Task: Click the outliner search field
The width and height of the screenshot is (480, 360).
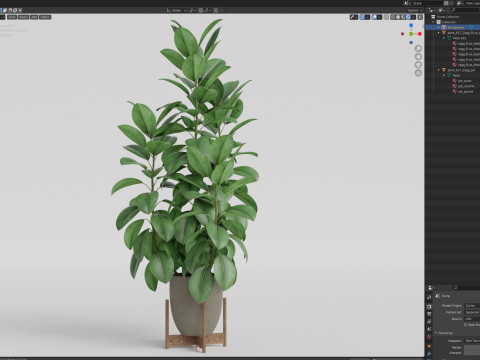Action: pyautogui.click(x=465, y=10)
